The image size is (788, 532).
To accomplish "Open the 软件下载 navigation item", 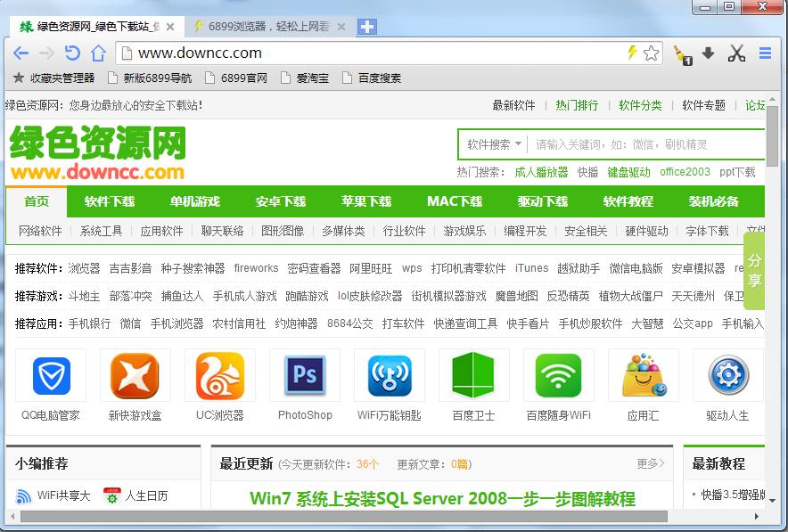I will point(110,201).
